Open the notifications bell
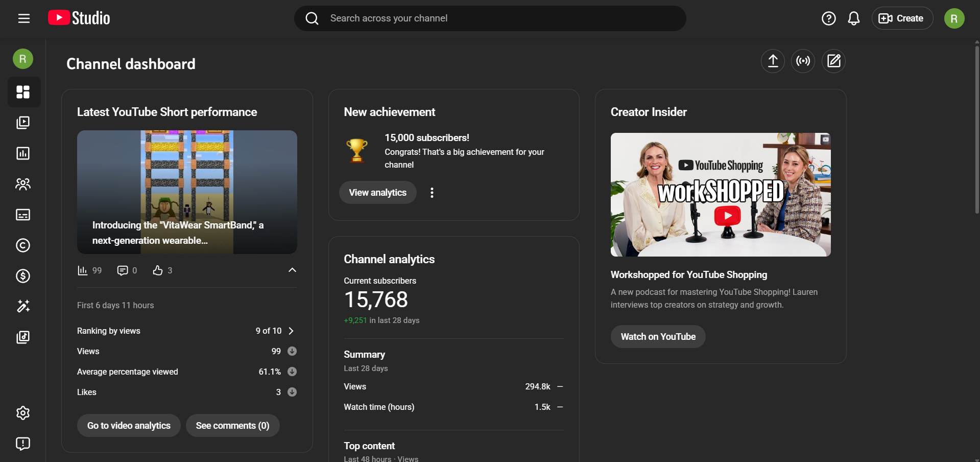The image size is (980, 462). pos(854,18)
